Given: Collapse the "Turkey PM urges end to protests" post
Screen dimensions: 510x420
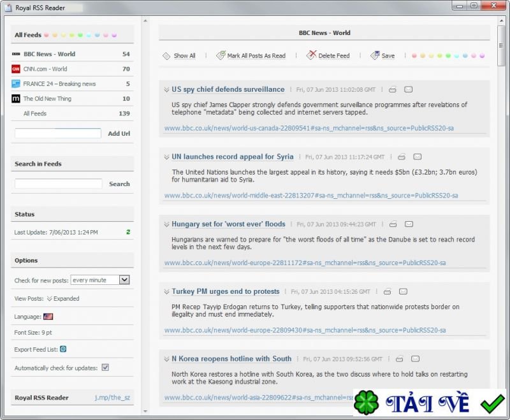Looking at the screenshot, I should pos(167,291).
